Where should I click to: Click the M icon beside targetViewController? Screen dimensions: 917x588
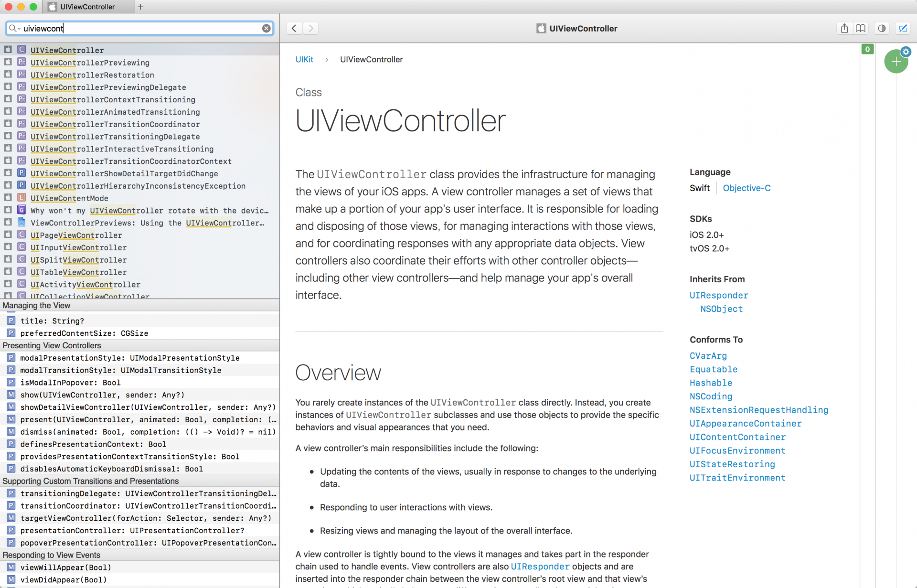[11, 518]
